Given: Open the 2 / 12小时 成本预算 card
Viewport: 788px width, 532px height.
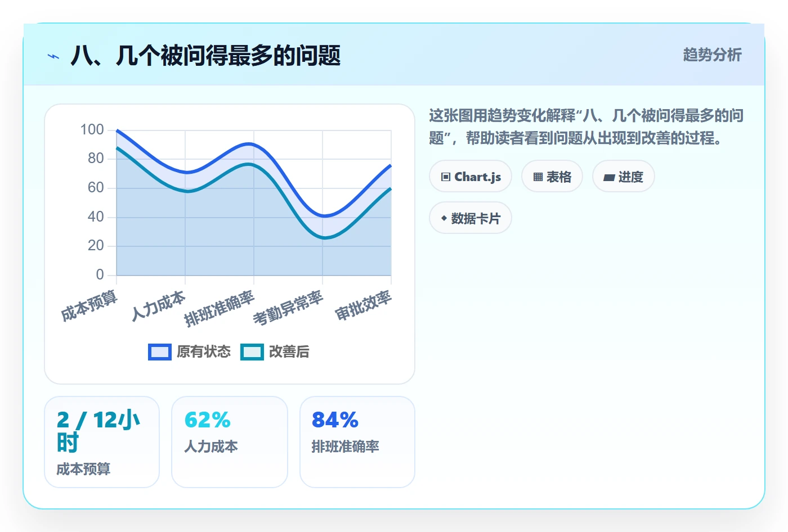Looking at the screenshot, I should tap(102, 442).
